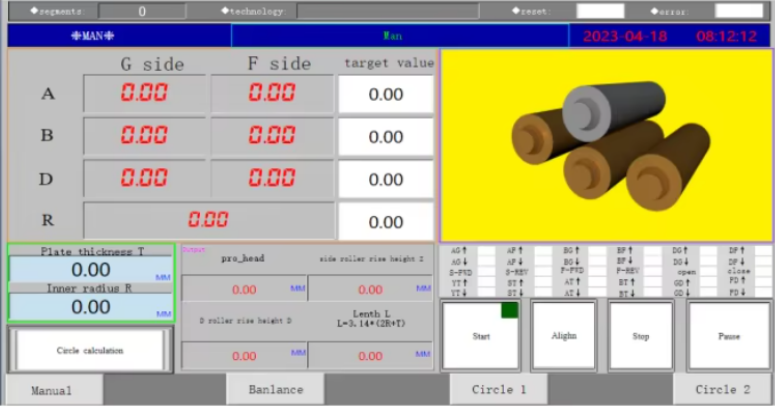This screenshot has height=407, width=775.
Task: Click the target value field for row A
Action: 386,94
